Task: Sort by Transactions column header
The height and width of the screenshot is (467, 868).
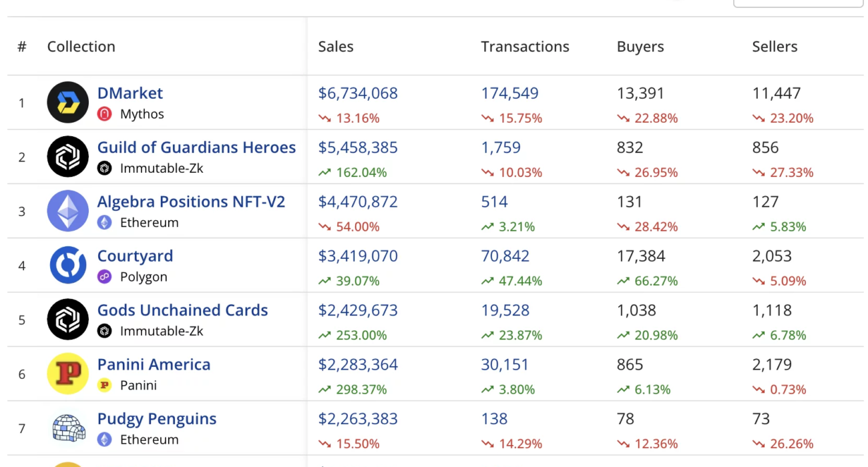Action: coord(525,47)
